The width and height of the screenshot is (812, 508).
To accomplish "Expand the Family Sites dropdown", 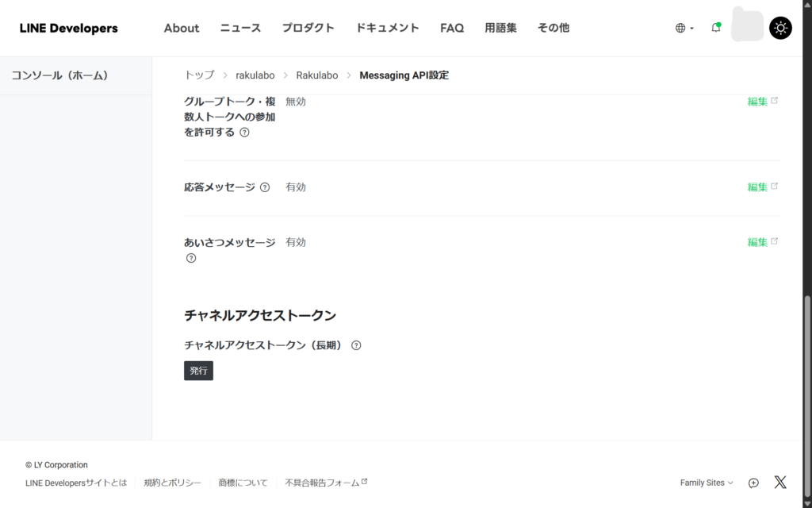I will 707,483.
